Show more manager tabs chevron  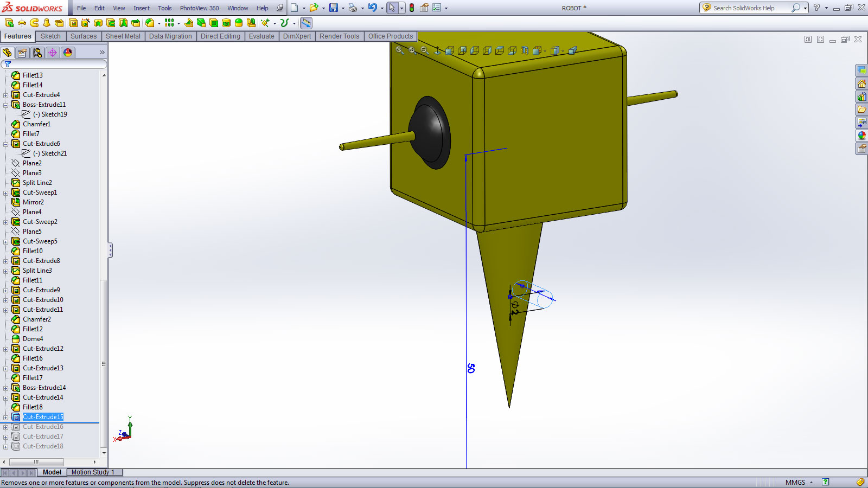pyautogui.click(x=102, y=53)
